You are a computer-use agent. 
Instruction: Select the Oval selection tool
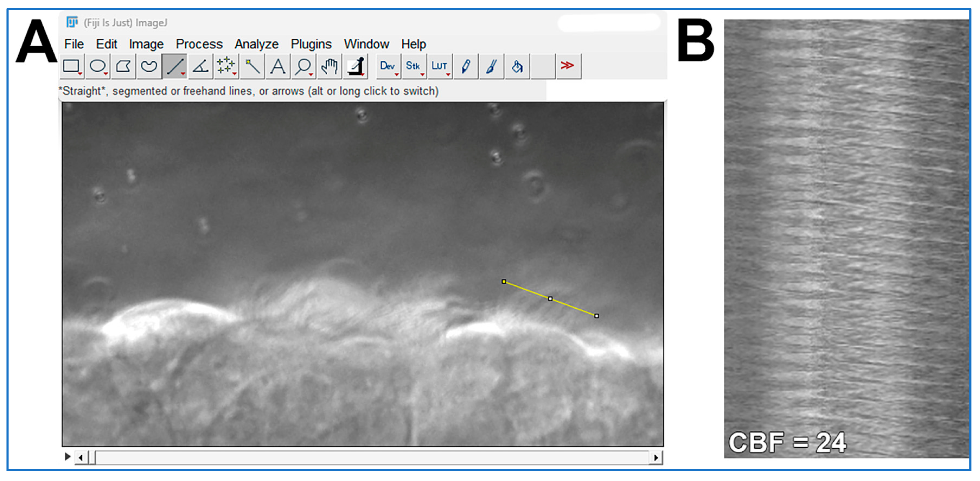(x=97, y=66)
